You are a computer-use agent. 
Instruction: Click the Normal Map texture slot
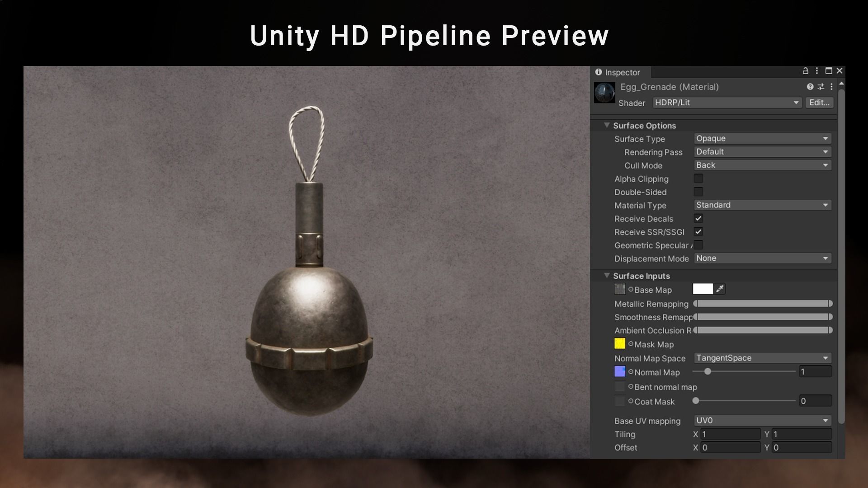click(x=620, y=371)
